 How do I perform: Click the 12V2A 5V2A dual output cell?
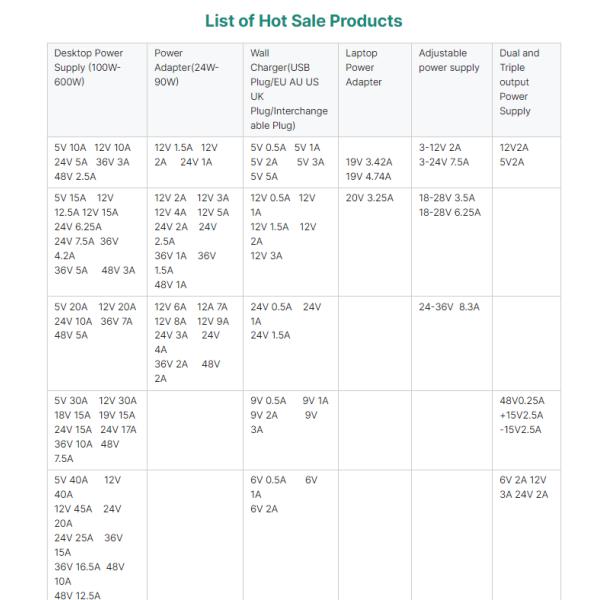(x=515, y=154)
